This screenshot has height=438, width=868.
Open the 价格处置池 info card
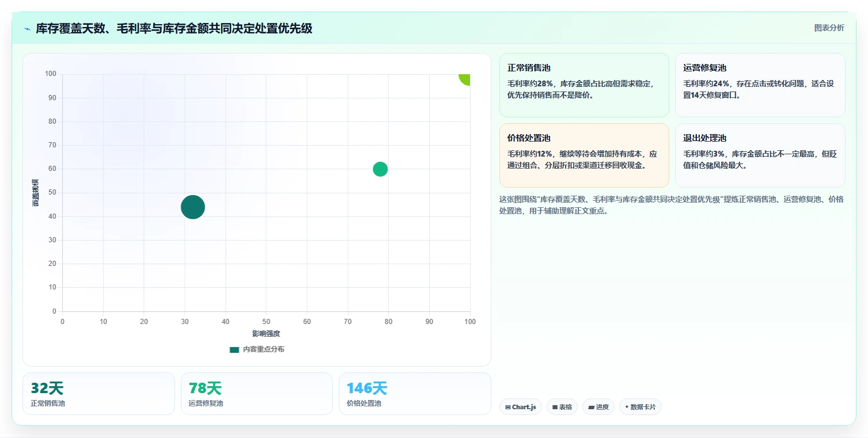(584, 155)
